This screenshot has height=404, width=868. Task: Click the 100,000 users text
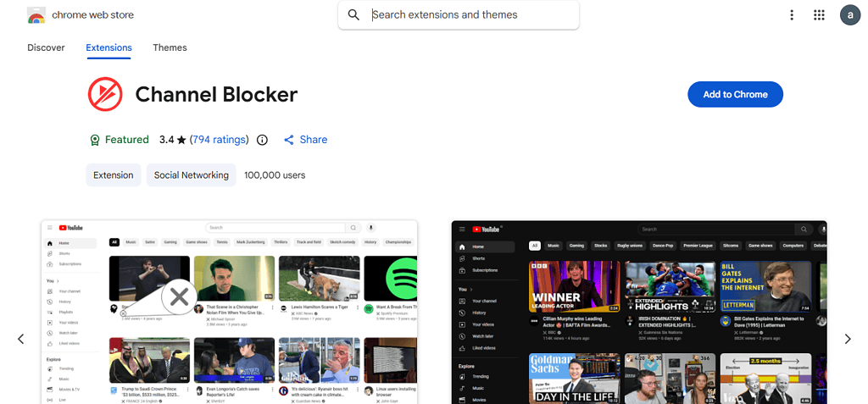[x=275, y=174]
